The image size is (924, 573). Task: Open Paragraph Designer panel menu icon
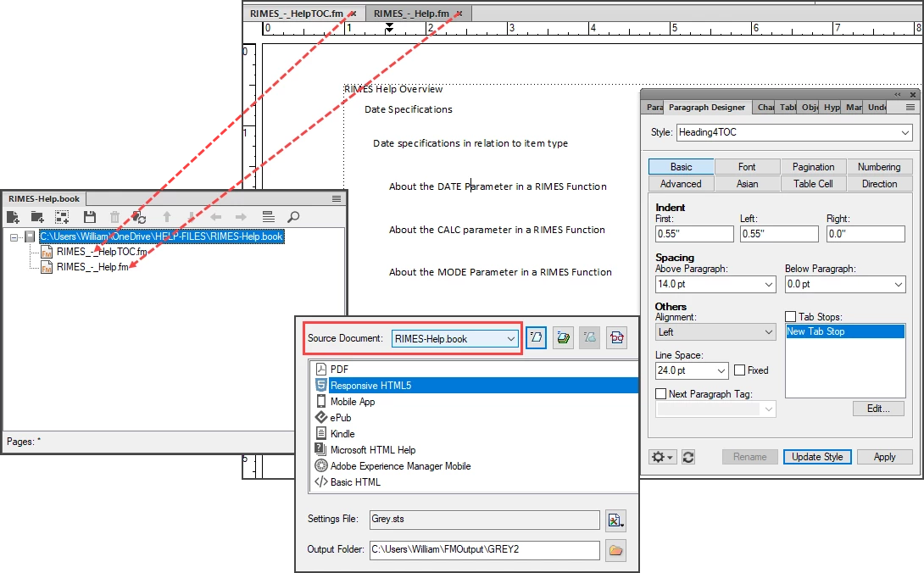coord(910,108)
